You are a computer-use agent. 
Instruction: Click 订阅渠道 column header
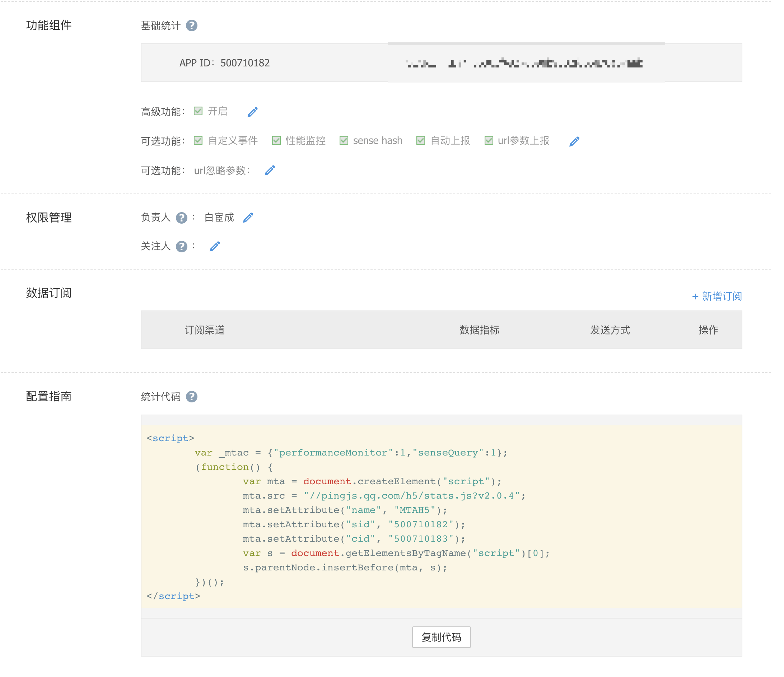tap(204, 330)
